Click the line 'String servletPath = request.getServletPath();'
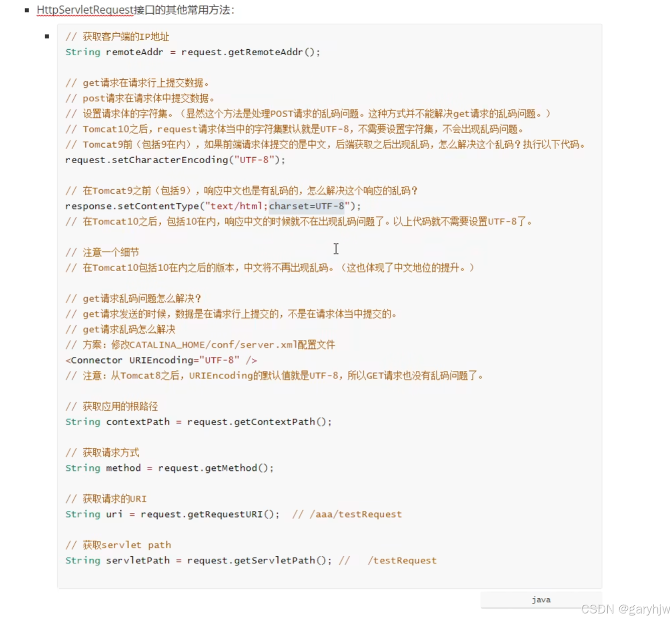Screen dimensions: 672x620 (x=198, y=560)
